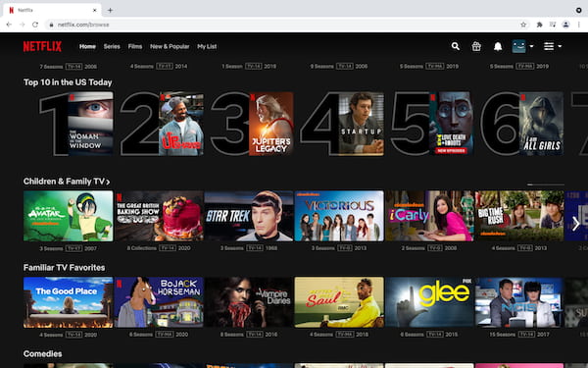Open the list-view menu icon
588x368 pixels.
[549, 46]
